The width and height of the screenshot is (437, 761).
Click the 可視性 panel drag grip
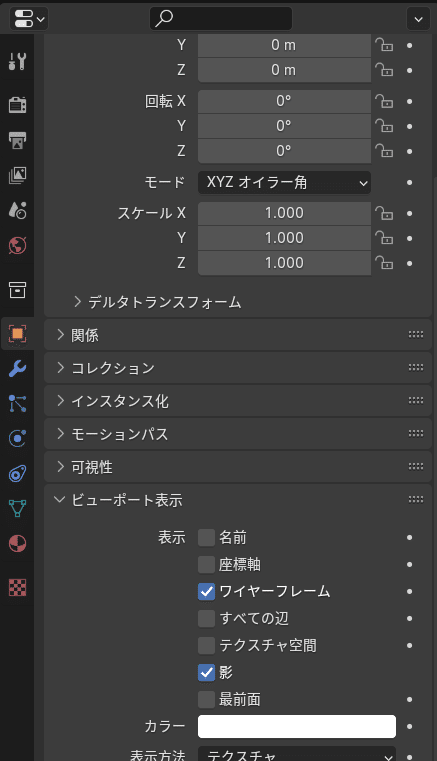pyautogui.click(x=416, y=466)
